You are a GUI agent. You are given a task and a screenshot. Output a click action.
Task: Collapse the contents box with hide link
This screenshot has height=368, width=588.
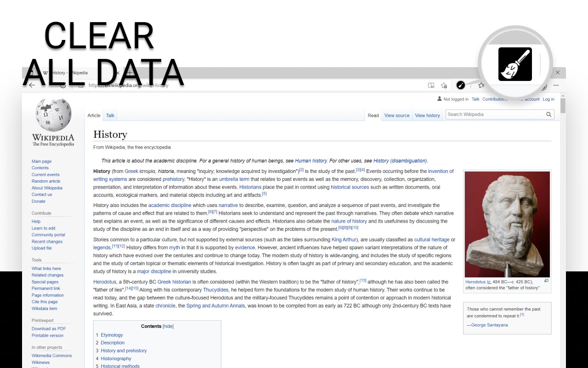168,326
